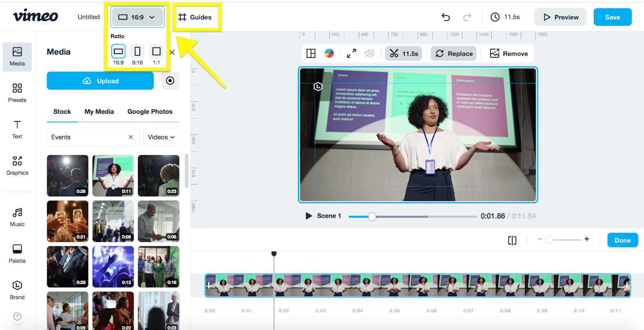Click the record button beside Upload
644x330 pixels.
coord(170,81)
